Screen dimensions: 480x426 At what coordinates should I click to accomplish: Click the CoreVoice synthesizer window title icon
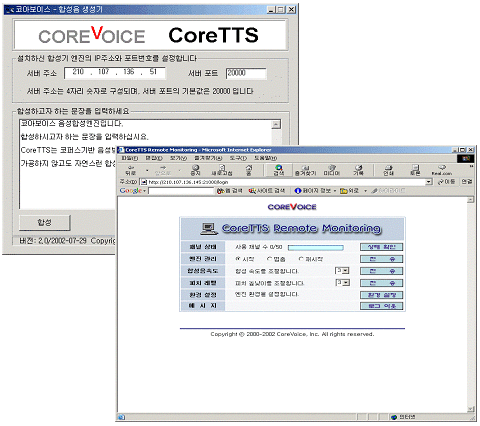tap(10, 10)
